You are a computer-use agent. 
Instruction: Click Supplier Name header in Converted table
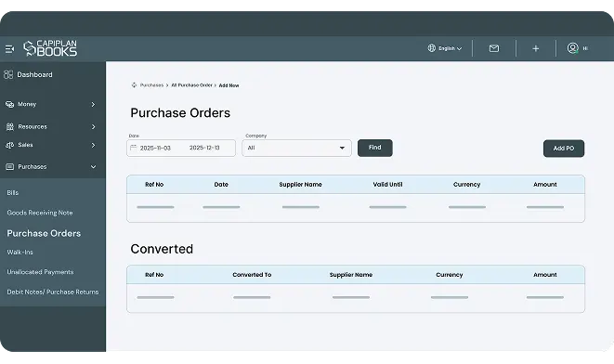351,275
